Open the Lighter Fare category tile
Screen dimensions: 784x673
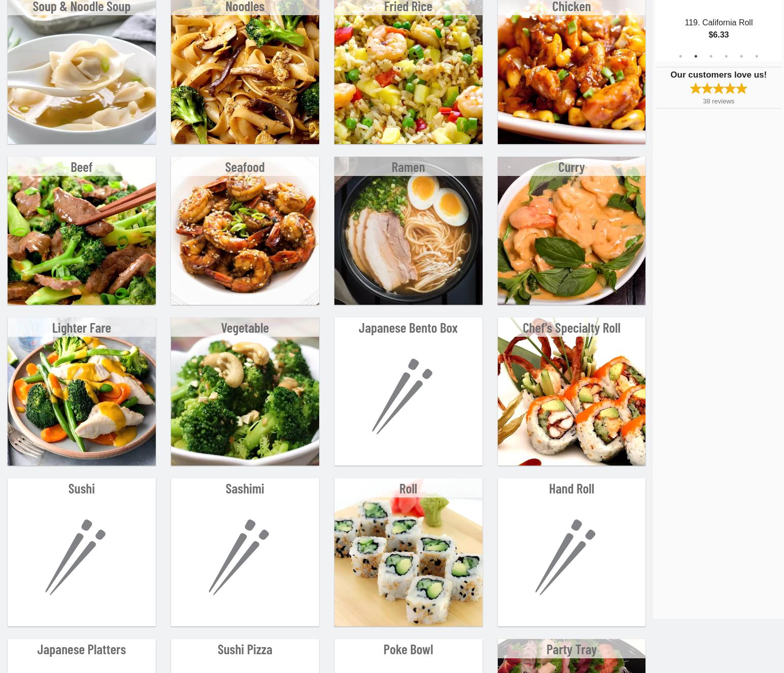[x=82, y=392]
